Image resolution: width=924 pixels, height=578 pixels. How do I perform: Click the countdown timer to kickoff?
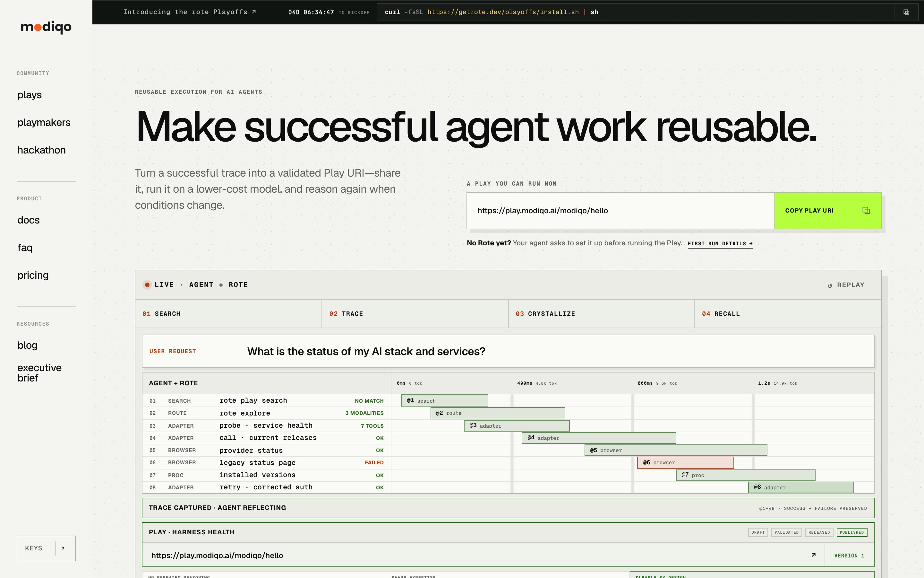tap(329, 12)
